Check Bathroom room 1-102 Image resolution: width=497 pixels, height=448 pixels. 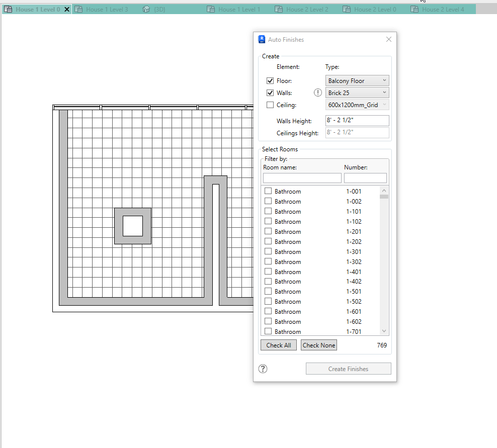268,221
